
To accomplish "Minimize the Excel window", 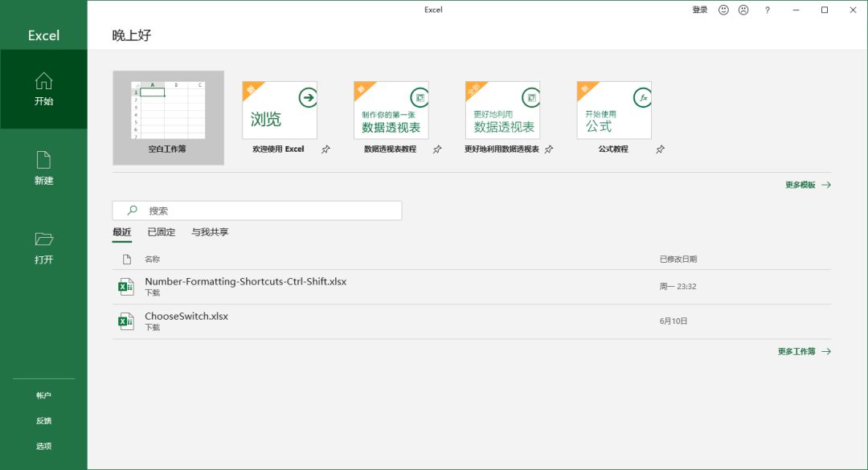I will [796, 10].
